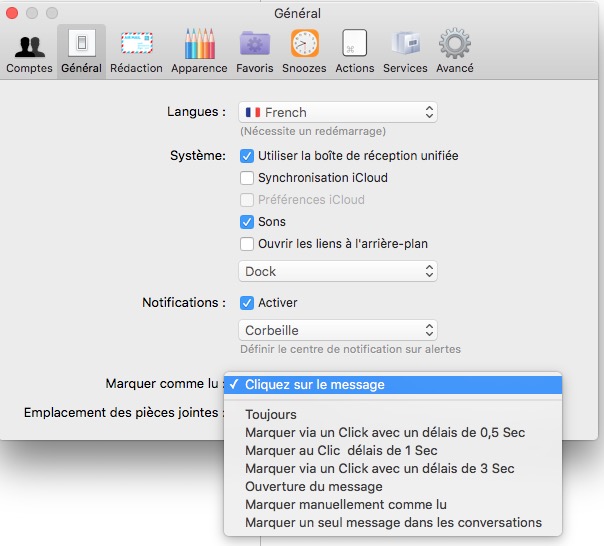Open the Corbeille notification dropdown
604x546 pixels.
(x=338, y=330)
